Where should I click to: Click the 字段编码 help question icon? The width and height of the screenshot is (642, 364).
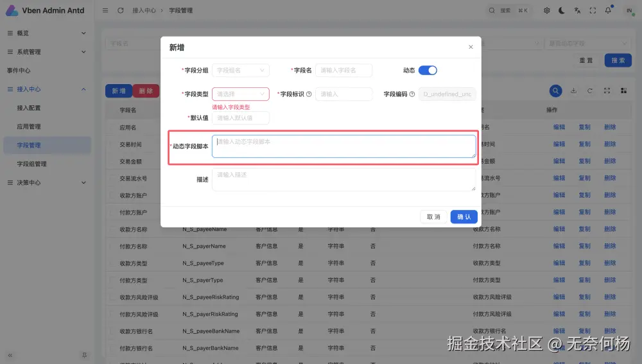point(412,94)
